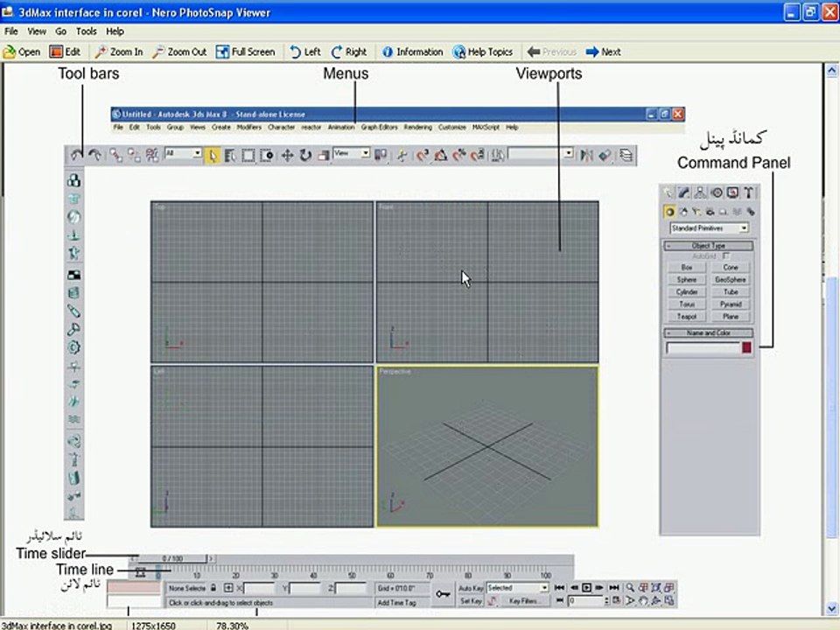Screen dimensions: 840x630
Task: Click the Pan hand viewport control
Action: click(643, 601)
